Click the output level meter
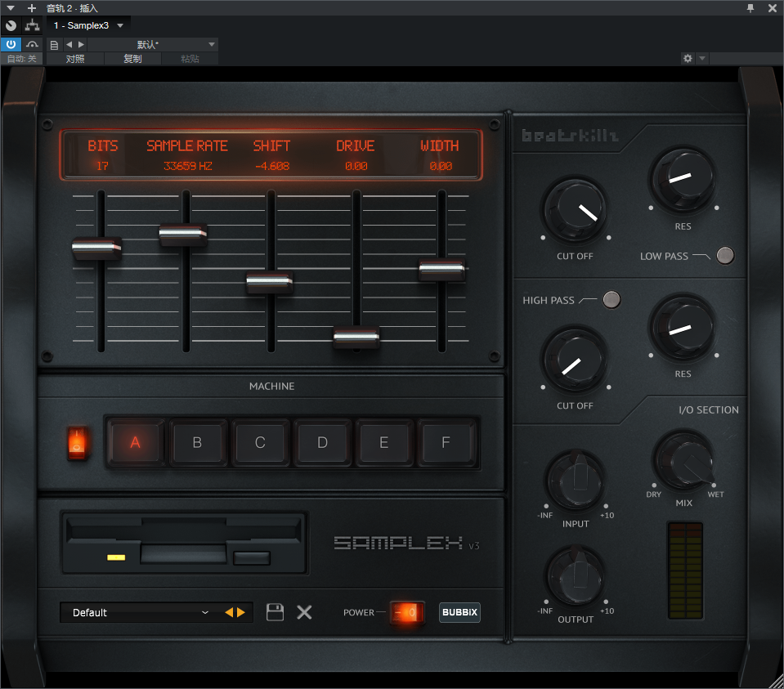Screen dimensions: 784x689 [686, 570]
